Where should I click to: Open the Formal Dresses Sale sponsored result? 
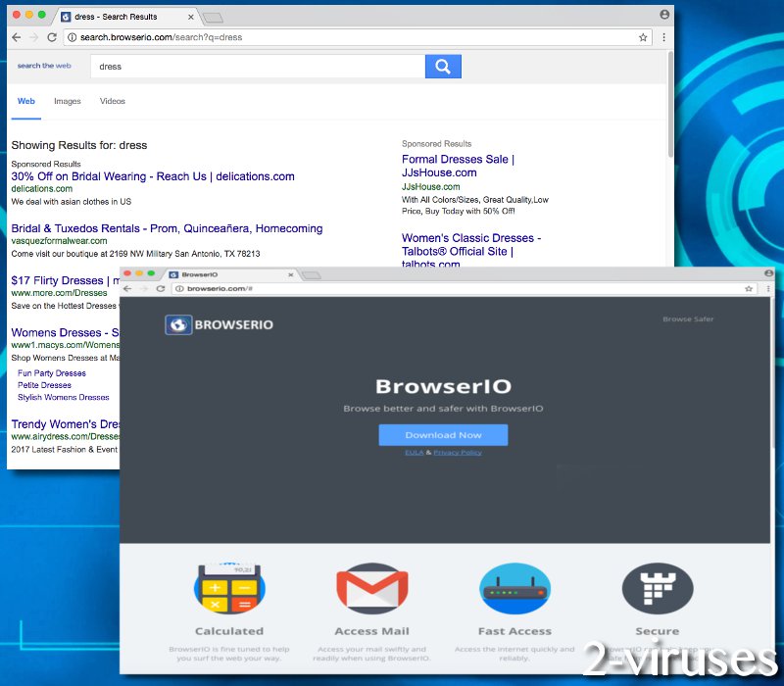(457, 158)
